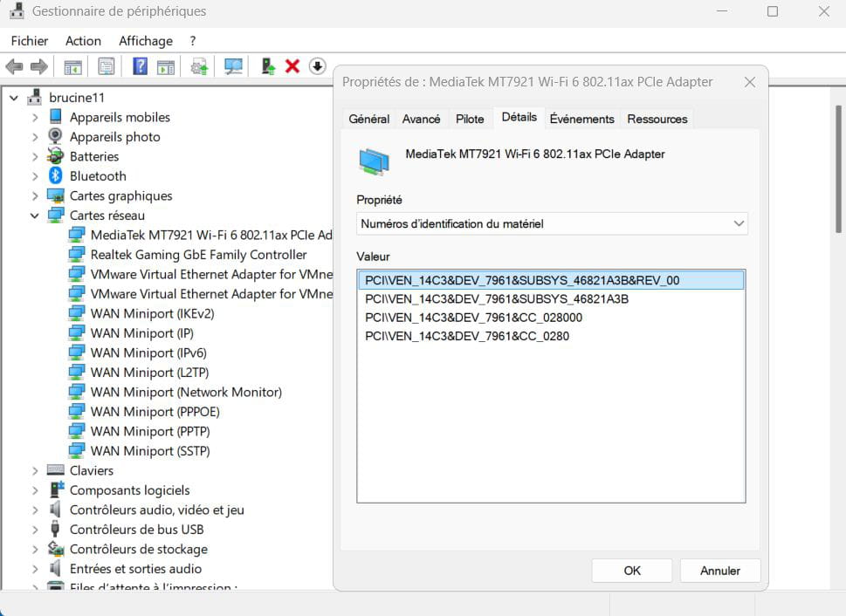Expand the Bluetooth category
Image resolution: width=846 pixels, height=616 pixels.
[x=35, y=176]
